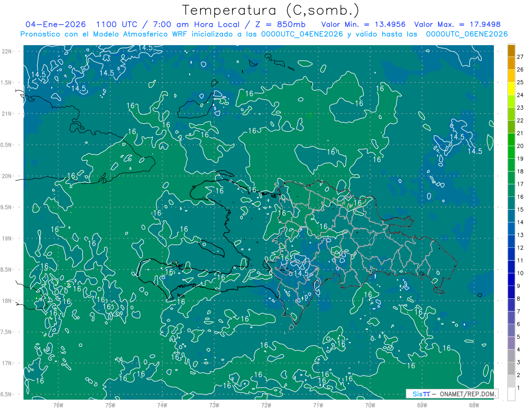Click the '6.5N' latitude axis label
This screenshot has width=532, height=411.
pyautogui.click(x=7, y=394)
